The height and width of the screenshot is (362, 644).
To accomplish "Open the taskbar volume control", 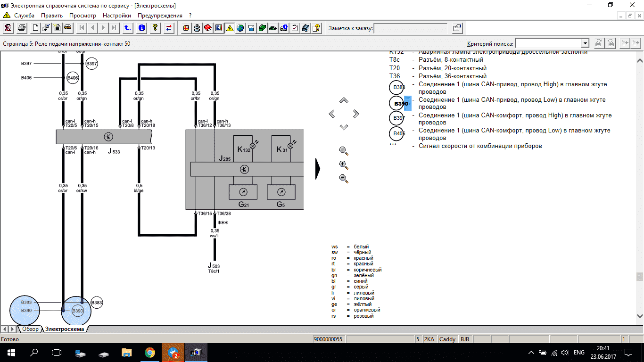I will tap(565, 352).
